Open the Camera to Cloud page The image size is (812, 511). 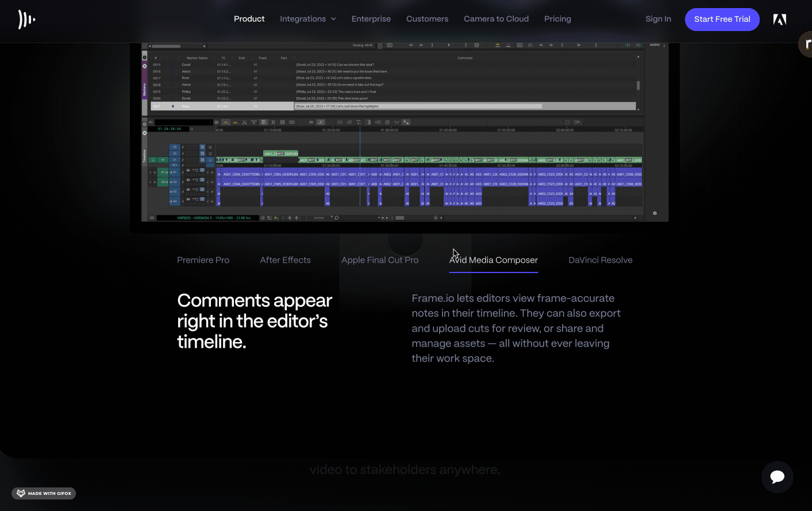coord(497,19)
